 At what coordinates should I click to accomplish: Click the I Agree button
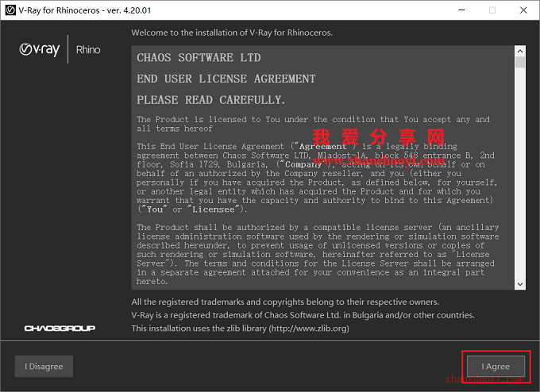(x=496, y=367)
